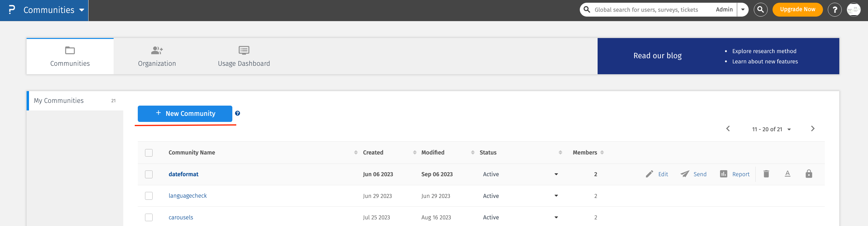868x226 pixels.
Task: Click the text format icon in dateformat row
Action: 787,174
